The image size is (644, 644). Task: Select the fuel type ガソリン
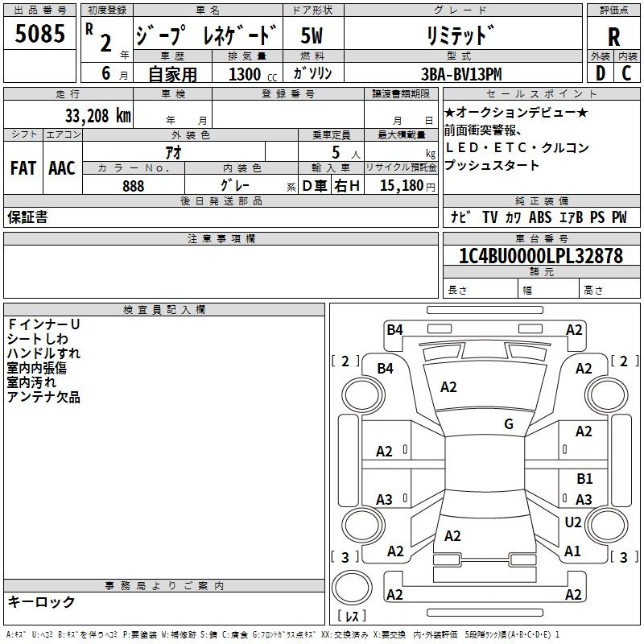click(x=312, y=73)
